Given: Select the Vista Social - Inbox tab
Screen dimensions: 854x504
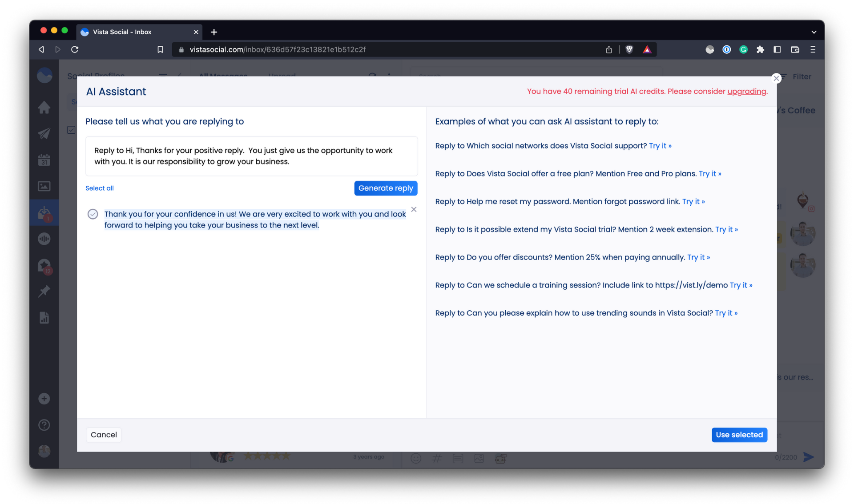Looking at the screenshot, I should [x=139, y=32].
